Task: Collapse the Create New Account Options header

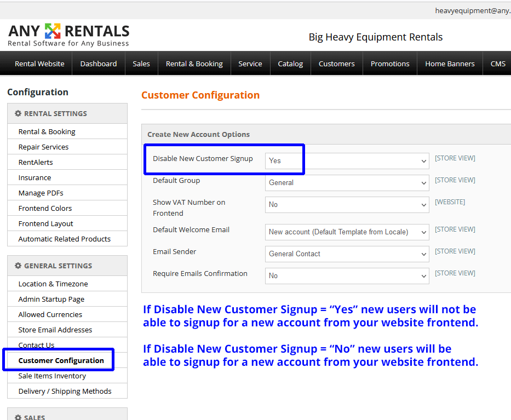Action: click(198, 134)
